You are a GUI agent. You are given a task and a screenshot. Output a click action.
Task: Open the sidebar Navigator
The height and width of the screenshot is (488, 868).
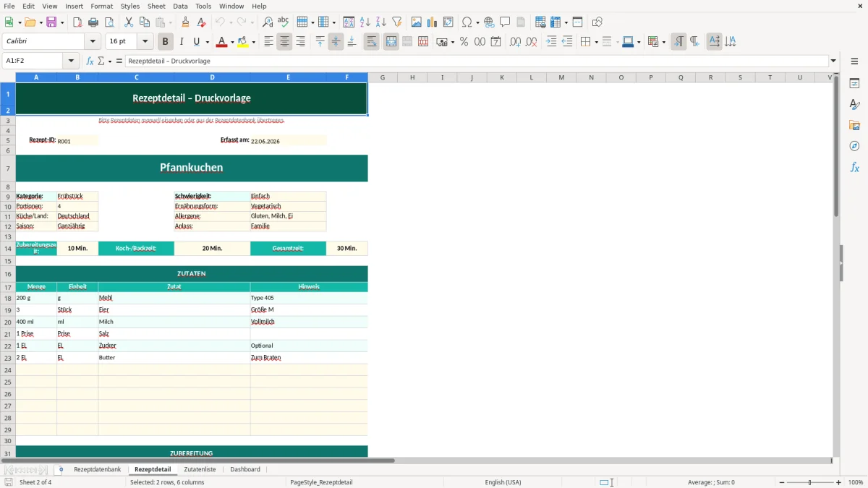854,147
